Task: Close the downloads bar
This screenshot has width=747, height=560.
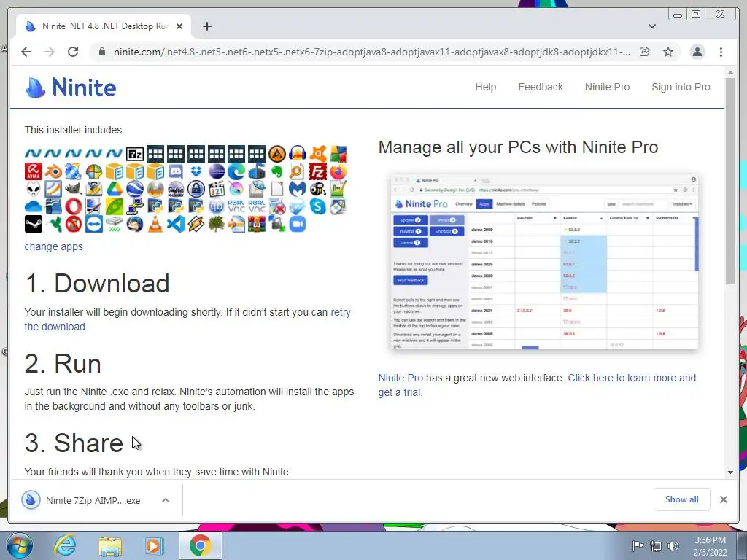Action: (x=723, y=499)
